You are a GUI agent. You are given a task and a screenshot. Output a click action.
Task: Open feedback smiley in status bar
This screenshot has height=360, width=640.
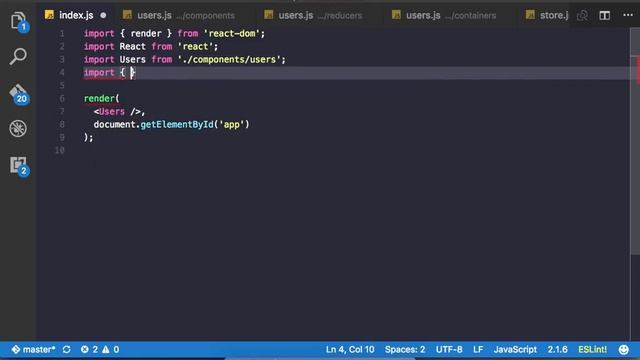[623, 349]
